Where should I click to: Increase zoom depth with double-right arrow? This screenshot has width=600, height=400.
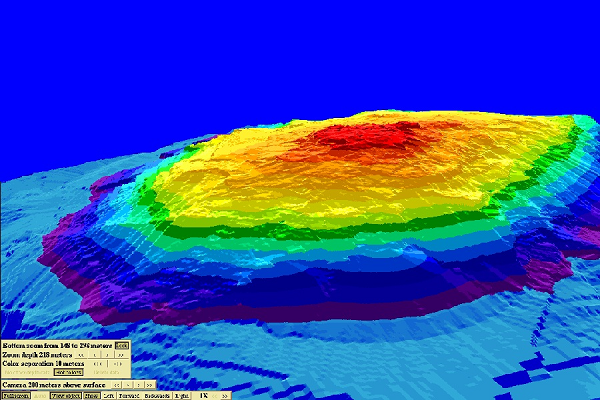point(120,355)
